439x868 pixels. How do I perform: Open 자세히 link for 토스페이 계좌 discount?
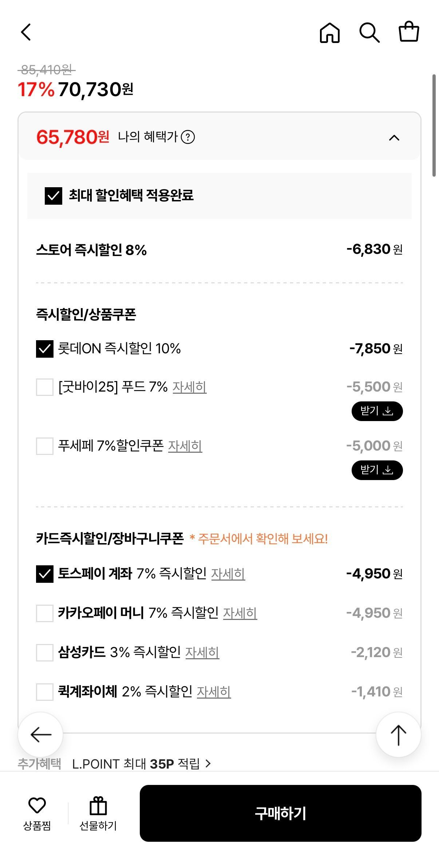(228, 574)
